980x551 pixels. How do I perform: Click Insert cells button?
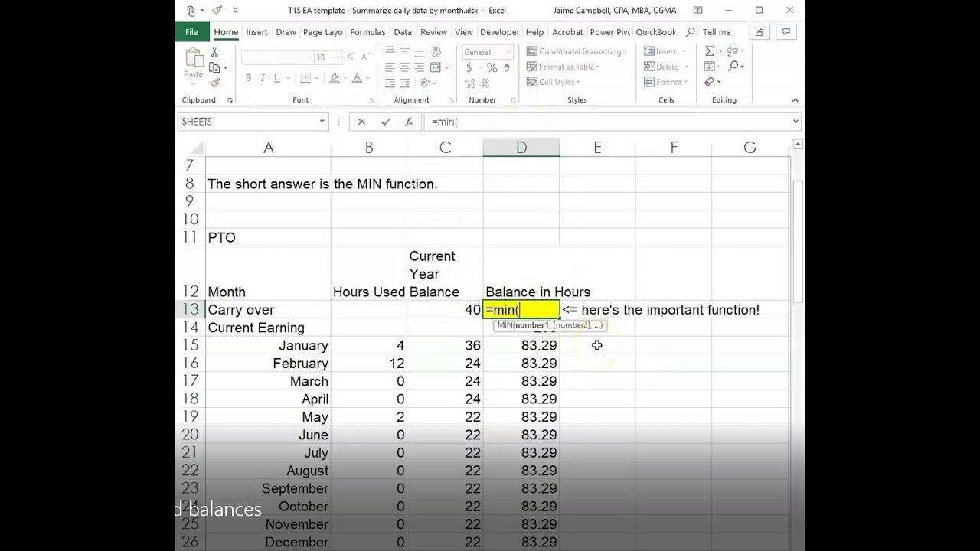665,51
